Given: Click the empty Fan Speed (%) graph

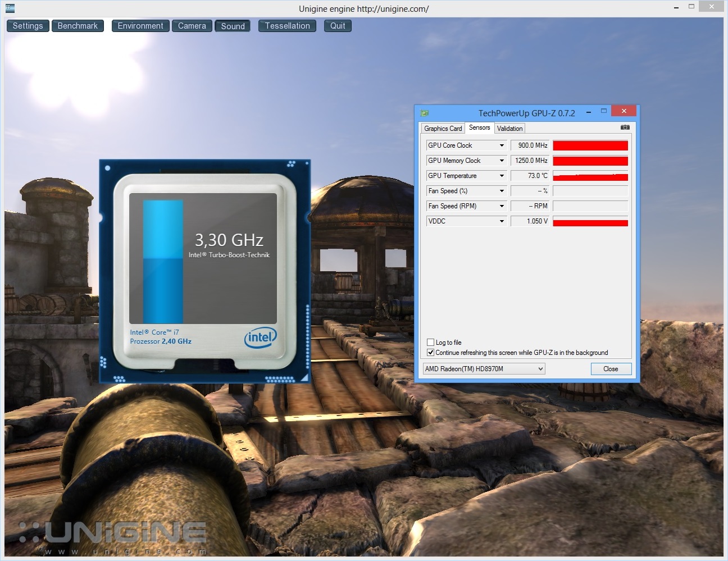Looking at the screenshot, I should (590, 191).
